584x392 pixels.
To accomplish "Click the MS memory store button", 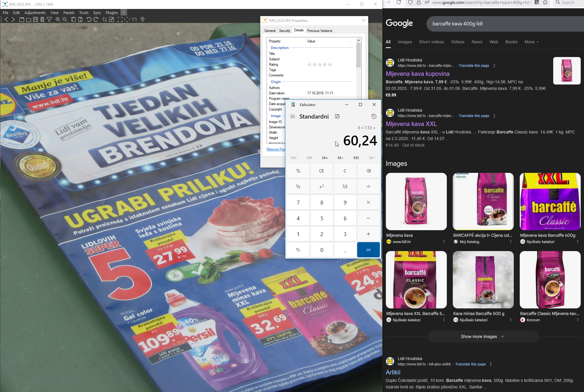I will pos(356,158).
